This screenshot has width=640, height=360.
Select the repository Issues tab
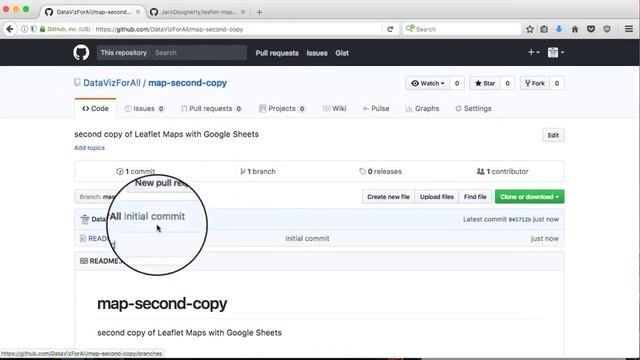pyautogui.click(x=144, y=109)
